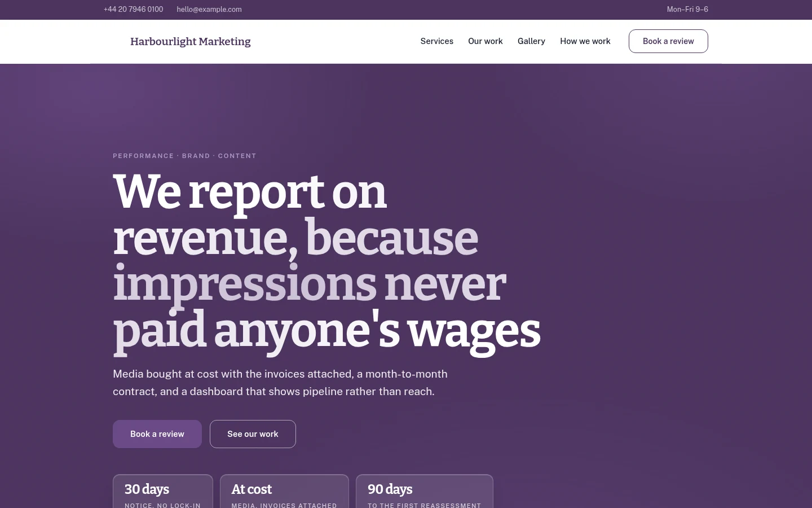Select the 30 days stat card
Image resolution: width=812 pixels, height=508 pixels.
(163, 492)
